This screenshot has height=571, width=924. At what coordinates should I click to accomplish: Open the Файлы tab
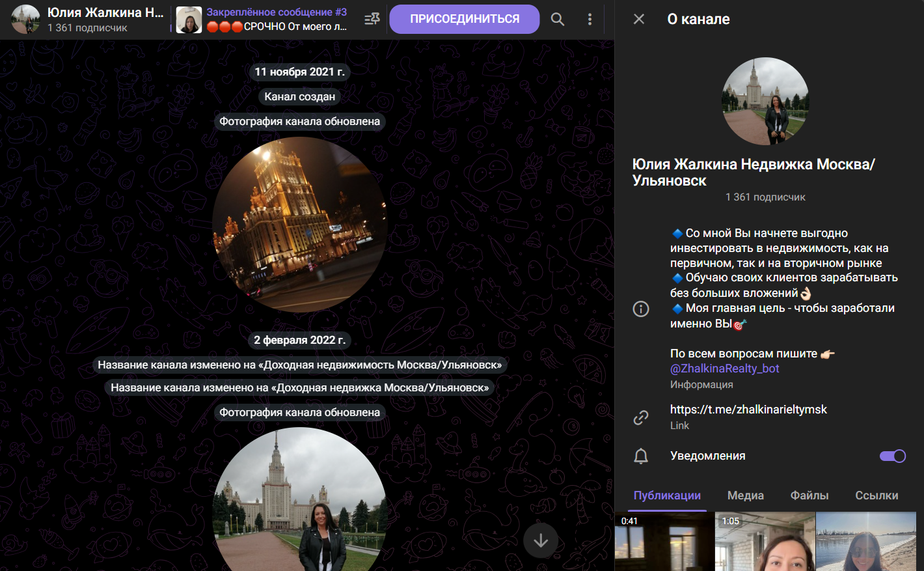[x=809, y=495]
